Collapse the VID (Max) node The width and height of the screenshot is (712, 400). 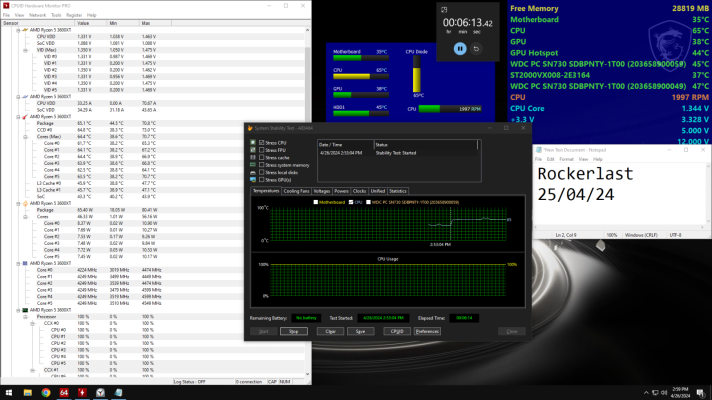pyautogui.click(x=25, y=50)
